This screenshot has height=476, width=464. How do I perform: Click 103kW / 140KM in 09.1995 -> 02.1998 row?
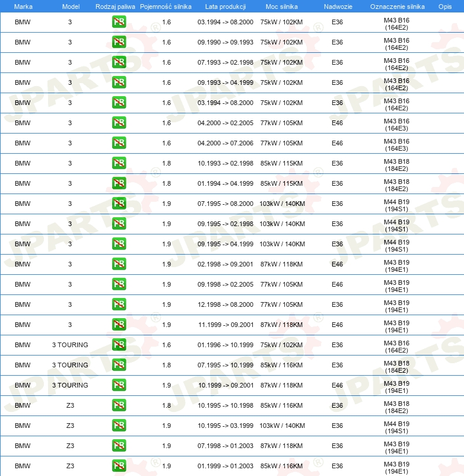tap(282, 224)
